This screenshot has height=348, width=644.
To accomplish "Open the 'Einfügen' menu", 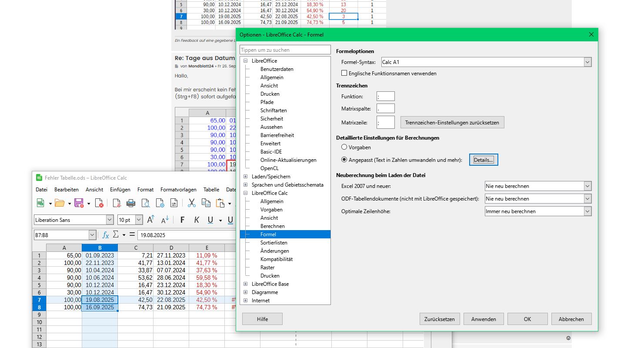I will click(x=120, y=190).
